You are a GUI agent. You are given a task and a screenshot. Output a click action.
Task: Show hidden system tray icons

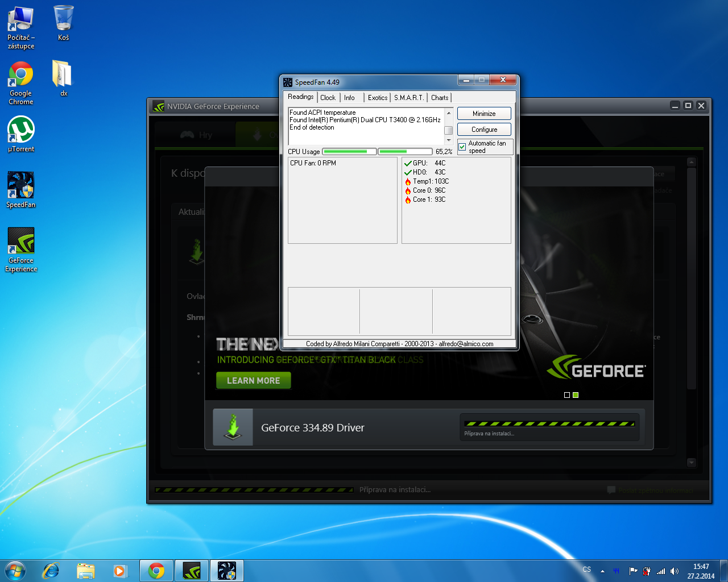click(x=602, y=571)
